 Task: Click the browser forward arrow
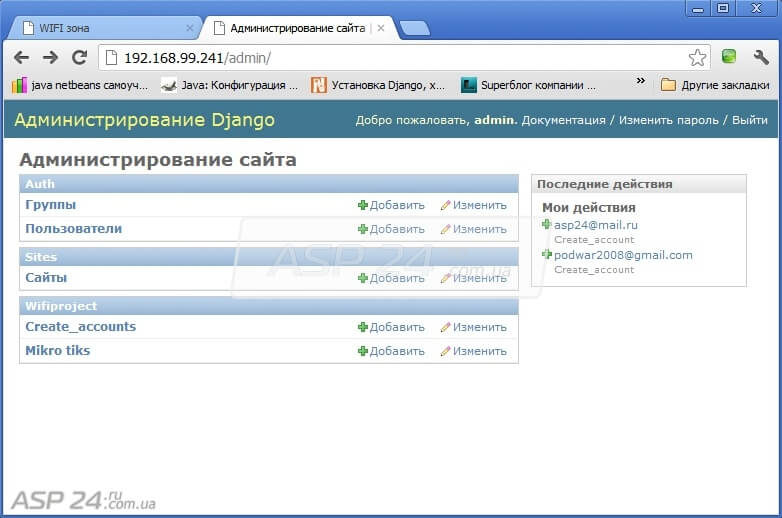tap(50, 58)
